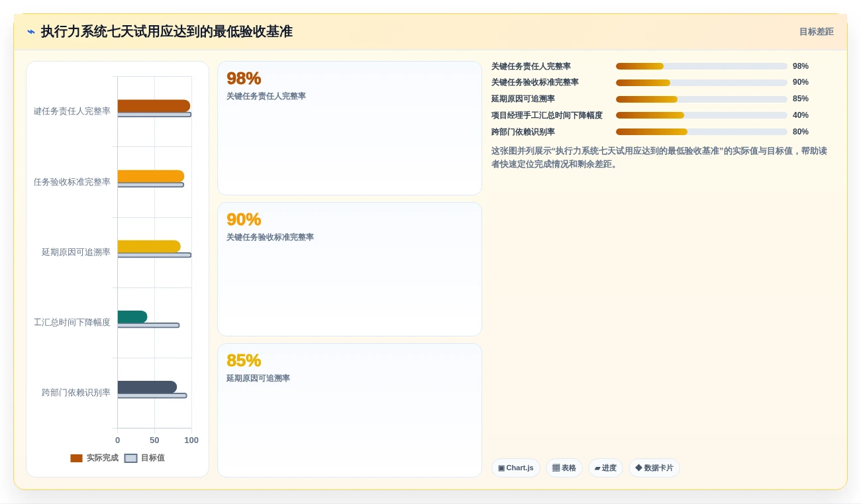The image size is (861, 504).
Task: Click the yellow actual bar for 延期原因可追溯率
Action: 149,246
